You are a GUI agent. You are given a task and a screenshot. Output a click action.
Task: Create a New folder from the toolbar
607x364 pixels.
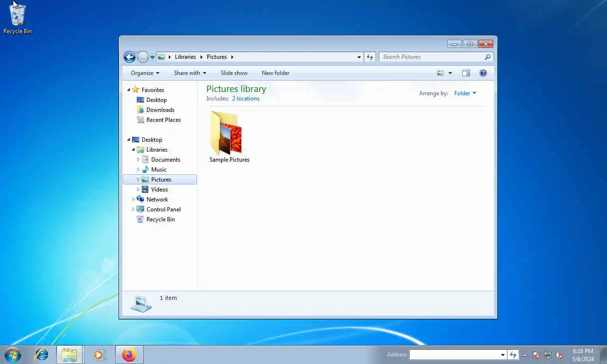click(276, 73)
